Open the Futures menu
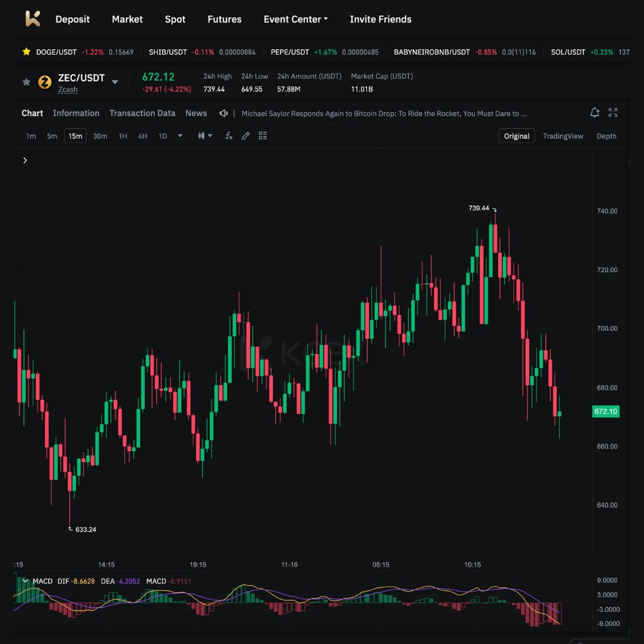Image resolution: width=644 pixels, height=644 pixels. (224, 19)
